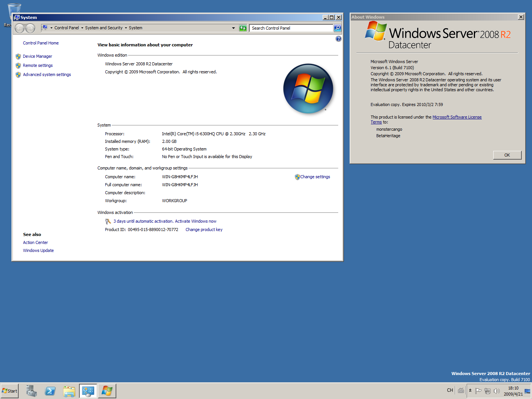Click the address bar computer icon

tap(44, 27)
